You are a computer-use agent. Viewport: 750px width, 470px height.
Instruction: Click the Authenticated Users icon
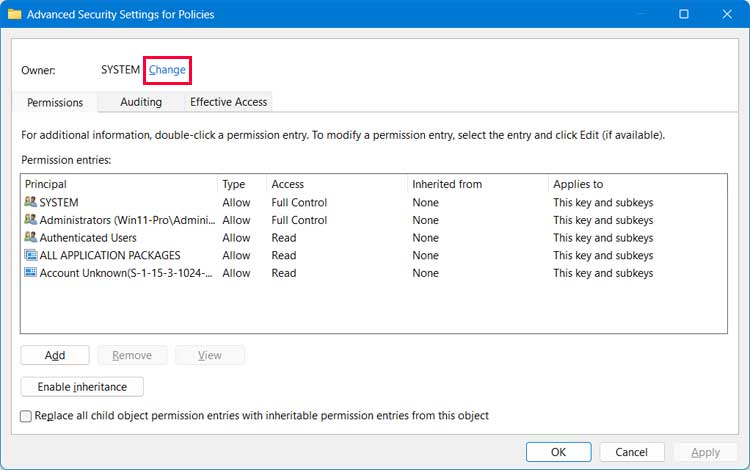30,238
